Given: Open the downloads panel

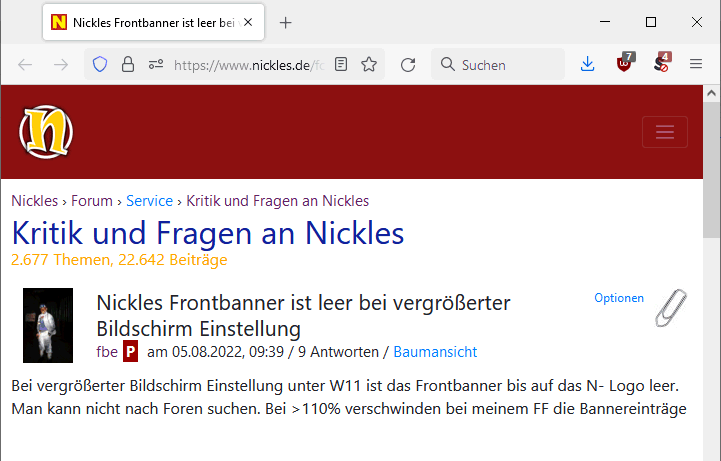Looking at the screenshot, I should (587, 64).
